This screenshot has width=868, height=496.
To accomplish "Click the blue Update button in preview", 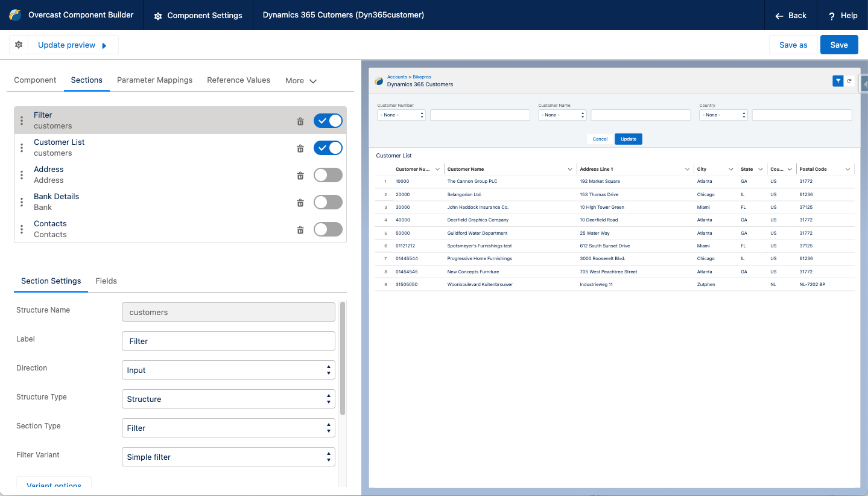I will (629, 139).
